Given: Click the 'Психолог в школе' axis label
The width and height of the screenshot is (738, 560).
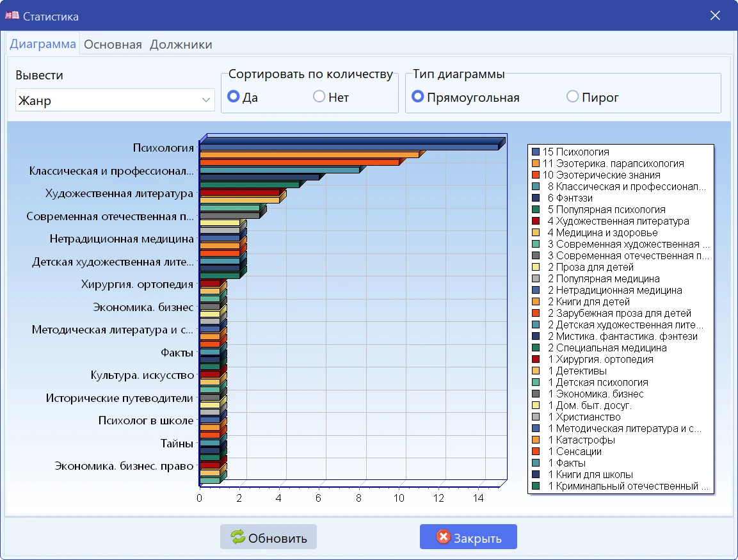Looking at the screenshot, I should click(146, 420).
